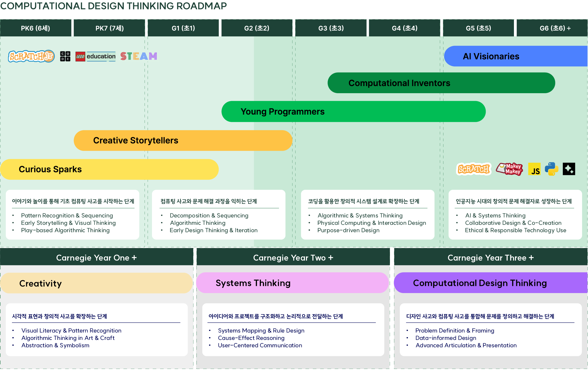
Task: Click the Python logo icon
Action: (551, 169)
